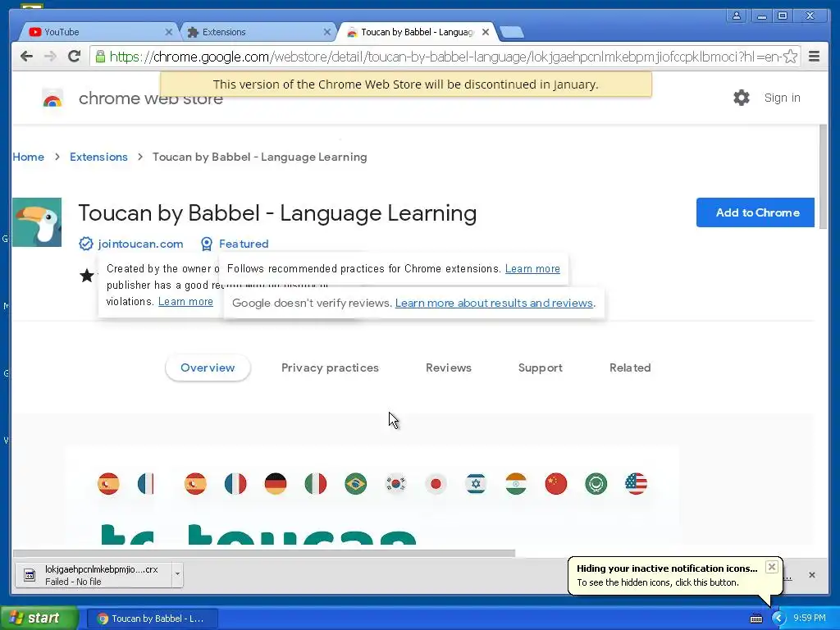
Task: Open the Chrome hamburger menu
Action: click(814, 57)
